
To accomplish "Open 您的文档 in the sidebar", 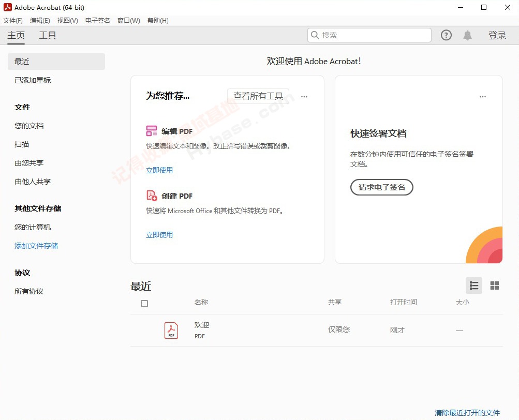I will pos(29,126).
